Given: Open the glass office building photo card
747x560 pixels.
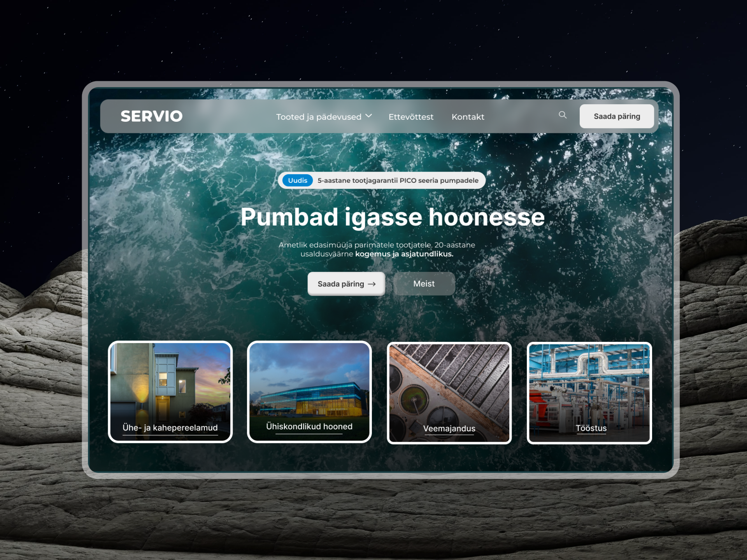Looking at the screenshot, I should pos(309,392).
